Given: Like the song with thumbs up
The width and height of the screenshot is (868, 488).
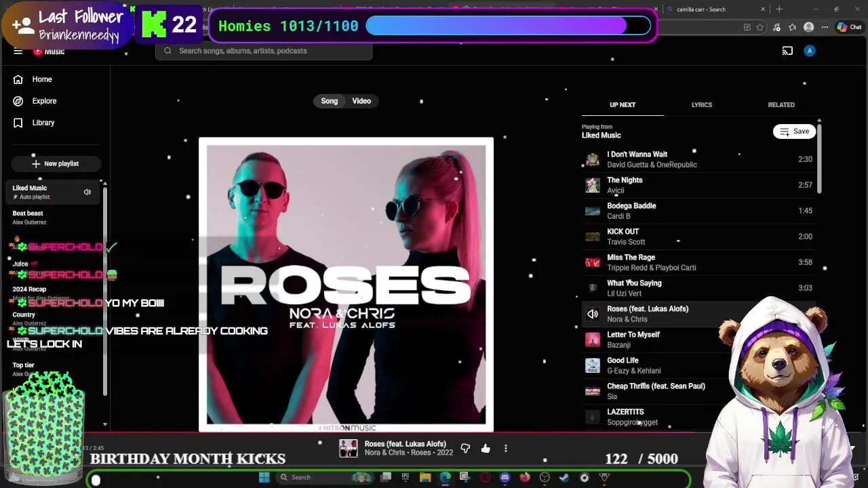Looking at the screenshot, I should pos(486,448).
